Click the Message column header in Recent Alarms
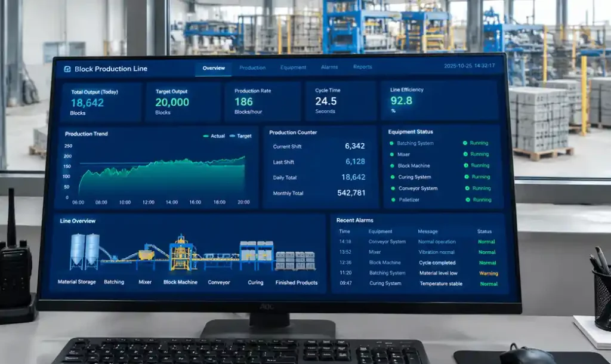Screen dimensions: 611x364 point(428,232)
